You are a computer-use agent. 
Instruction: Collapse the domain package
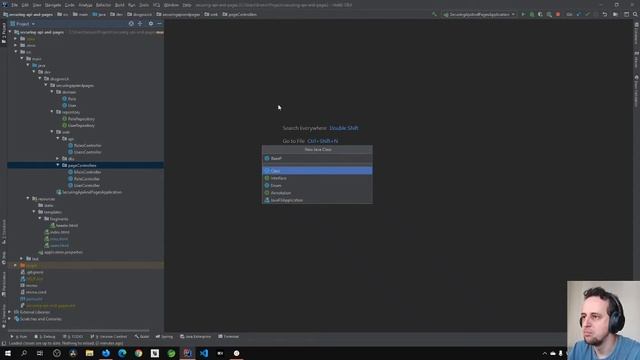click(x=52, y=92)
